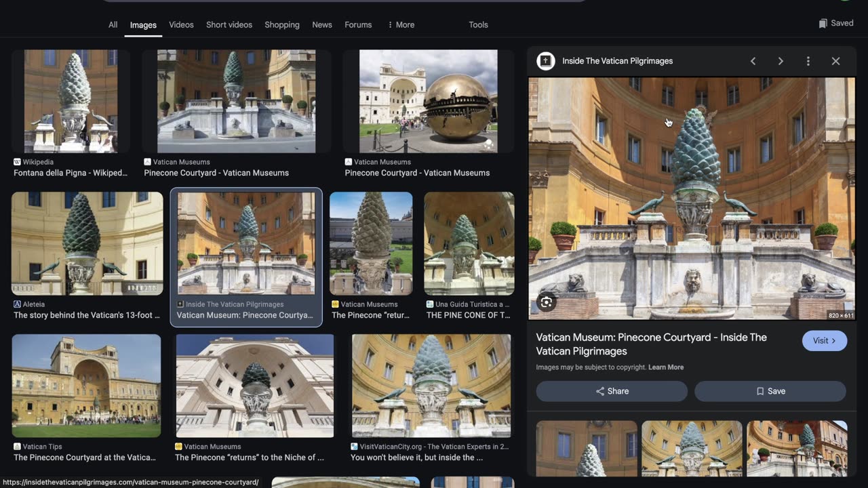Open the Learn More copyright link
868x488 pixels.
[666, 367]
